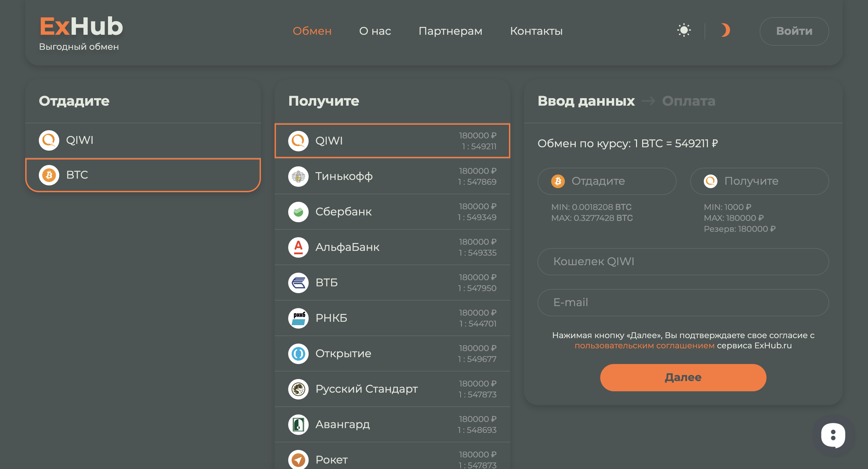
Task: Open пользовательским соглашением link
Action: [x=644, y=346]
